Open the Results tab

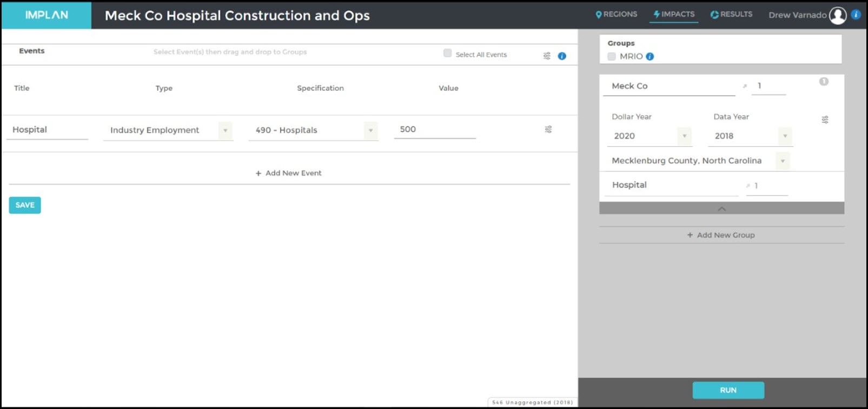tap(731, 15)
